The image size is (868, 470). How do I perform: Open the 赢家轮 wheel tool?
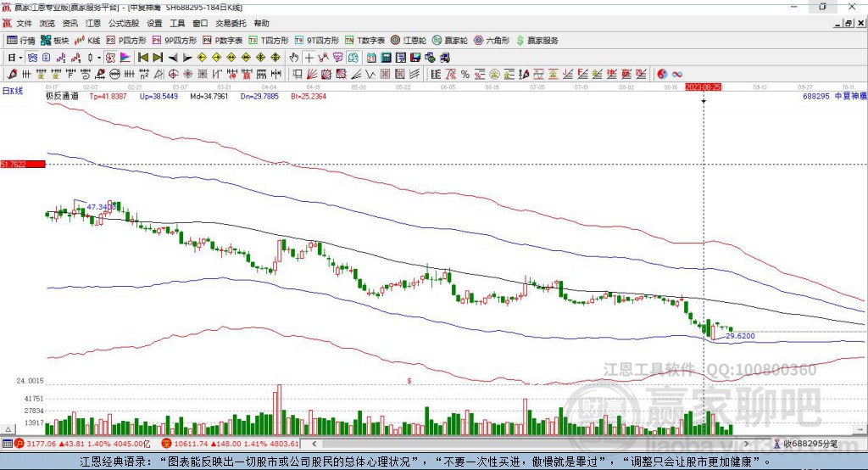coord(450,41)
